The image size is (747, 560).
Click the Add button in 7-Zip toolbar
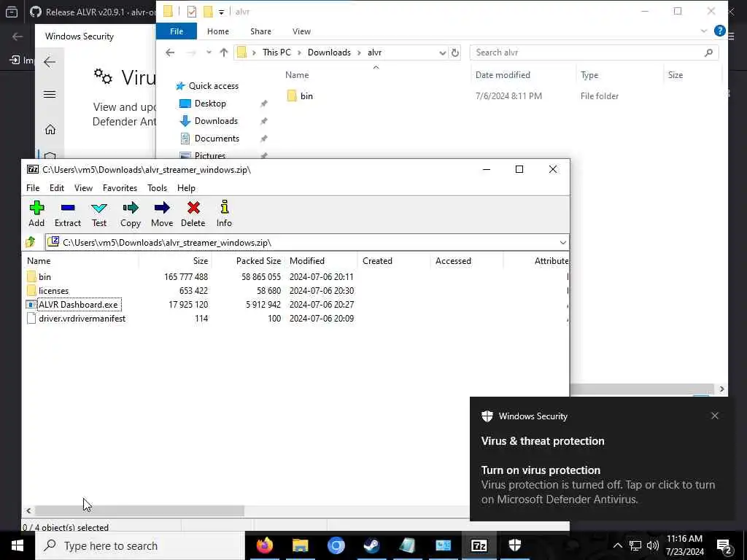(x=36, y=214)
